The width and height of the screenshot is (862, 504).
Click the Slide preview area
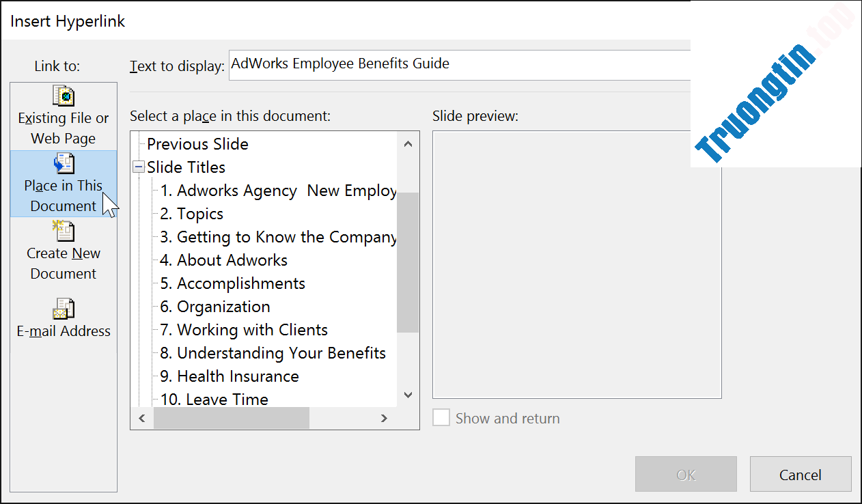tap(576, 264)
